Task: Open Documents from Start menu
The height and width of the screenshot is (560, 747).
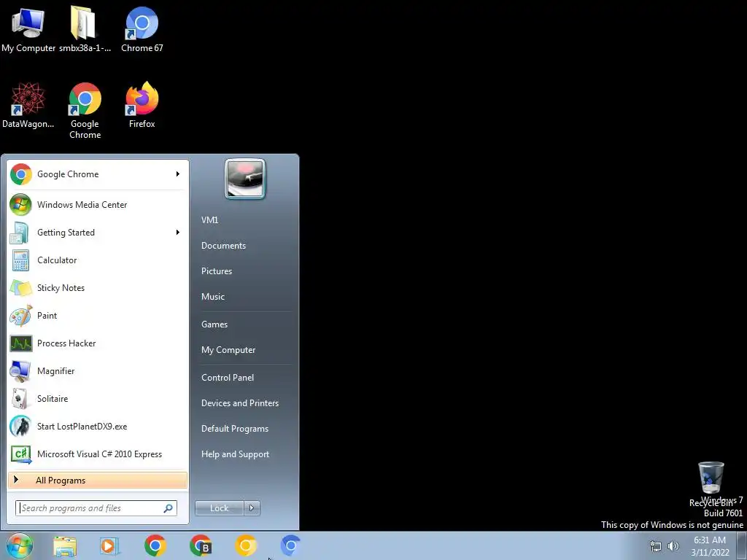Action: click(x=223, y=246)
